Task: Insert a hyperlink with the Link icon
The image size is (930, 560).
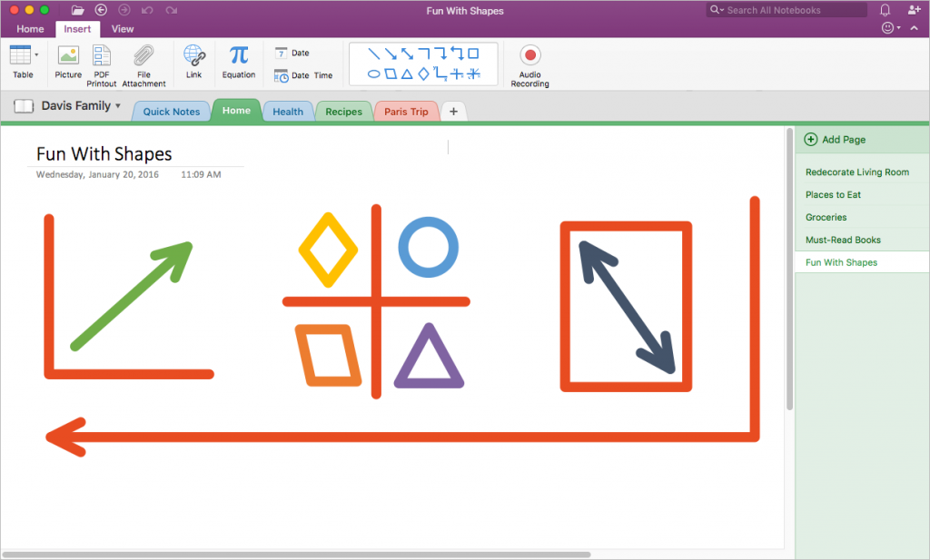Action: click(x=193, y=62)
